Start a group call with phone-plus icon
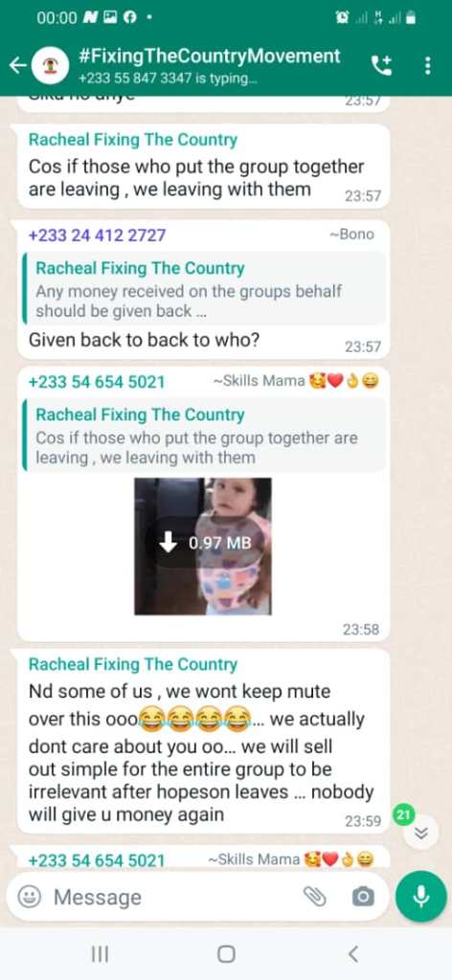The image size is (452, 980). [381, 65]
